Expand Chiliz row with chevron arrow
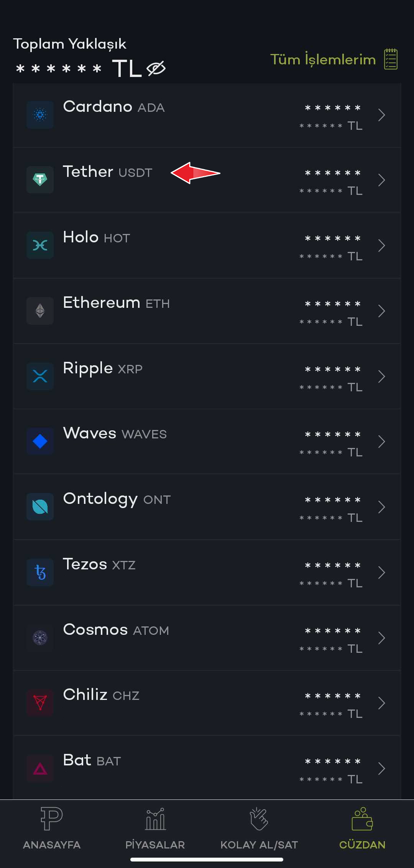Image resolution: width=414 pixels, height=868 pixels. tap(381, 703)
